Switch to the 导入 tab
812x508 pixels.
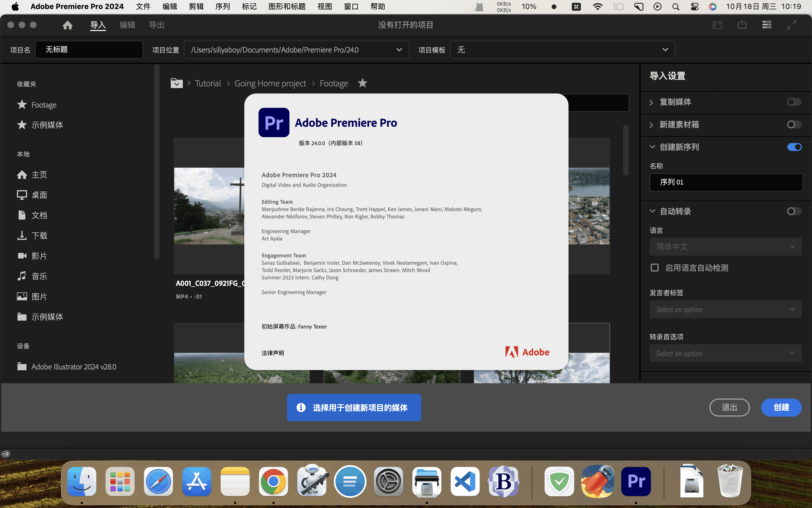click(x=98, y=25)
